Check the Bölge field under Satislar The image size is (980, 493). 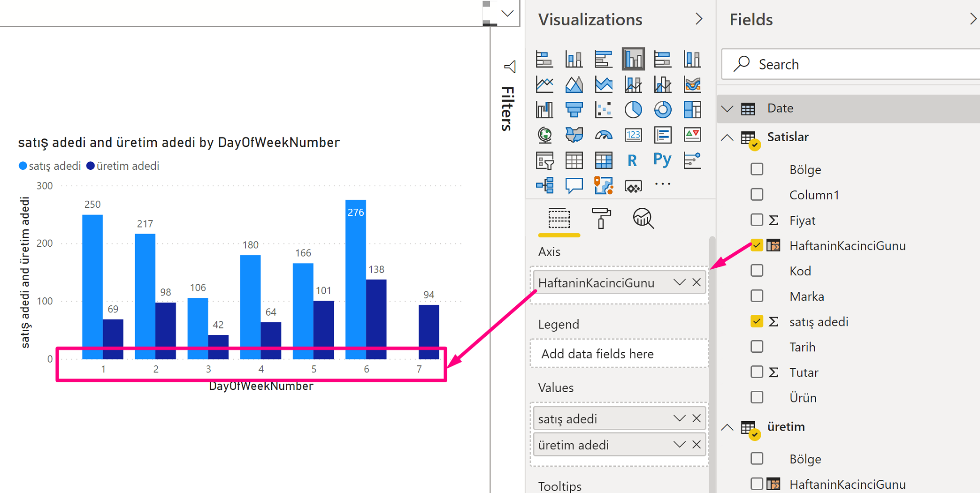(757, 169)
